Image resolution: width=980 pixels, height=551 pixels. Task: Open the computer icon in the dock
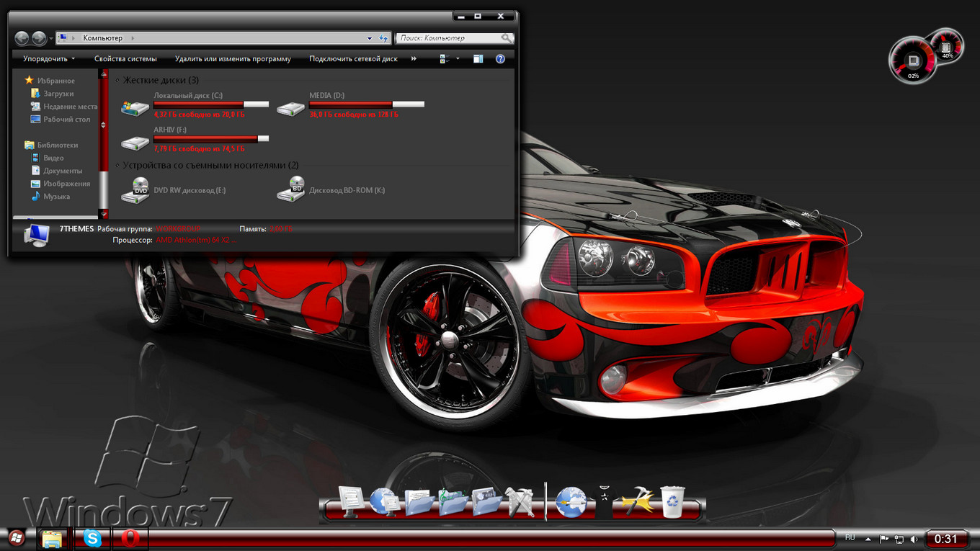coord(352,501)
